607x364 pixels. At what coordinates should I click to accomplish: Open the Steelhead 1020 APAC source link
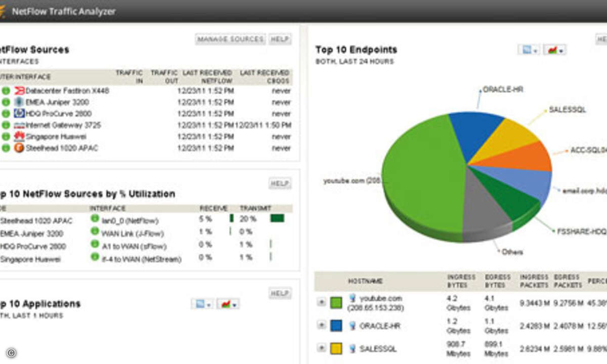pyautogui.click(x=62, y=148)
